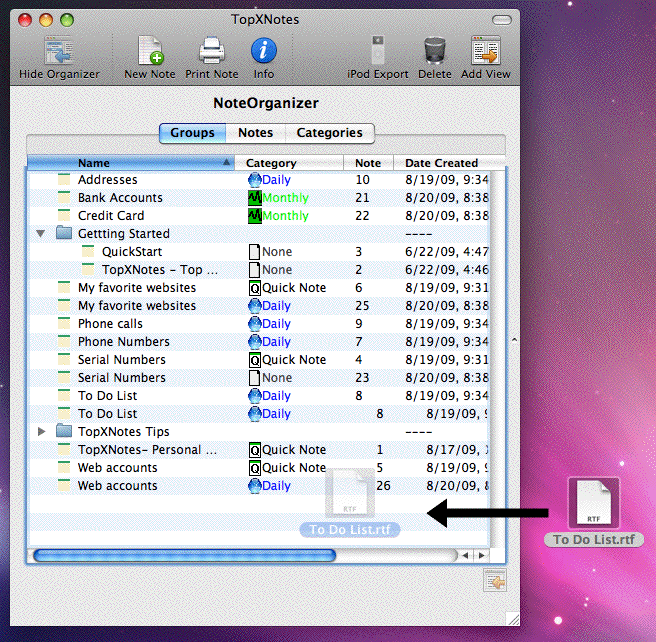Click the Note column header
Screen dimensions: 656x642
[368, 163]
